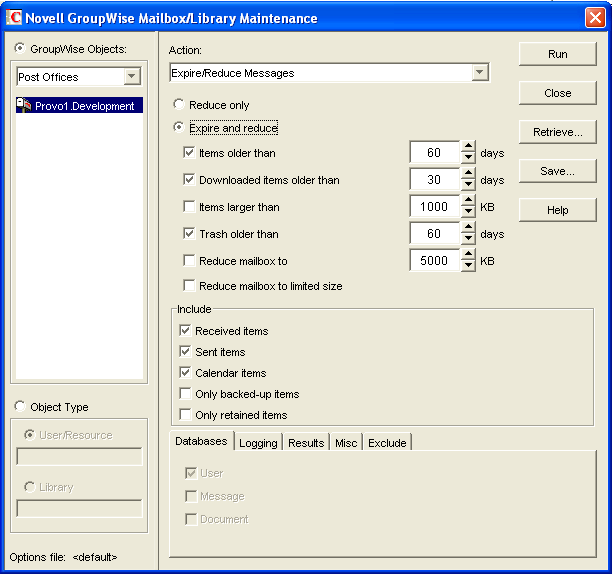
Task: Click the Items larger than field showing 1000
Action: [x=435, y=206]
